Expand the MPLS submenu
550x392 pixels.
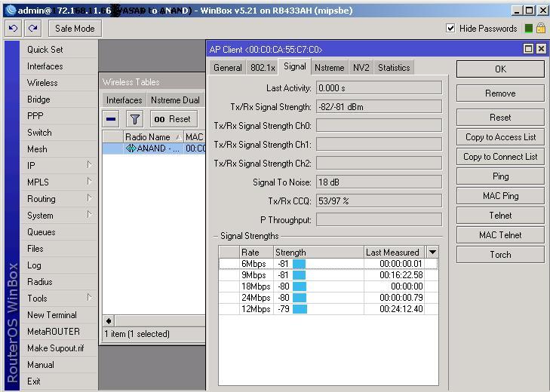coord(90,181)
